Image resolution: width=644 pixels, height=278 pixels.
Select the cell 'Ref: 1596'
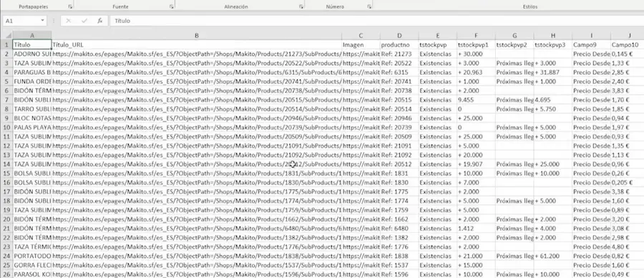click(x=399, y=274)
